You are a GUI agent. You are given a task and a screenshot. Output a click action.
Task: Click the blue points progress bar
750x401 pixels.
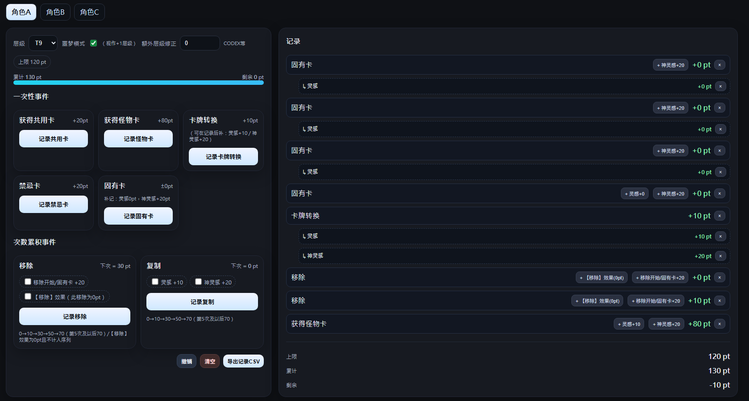pos(138,82)
